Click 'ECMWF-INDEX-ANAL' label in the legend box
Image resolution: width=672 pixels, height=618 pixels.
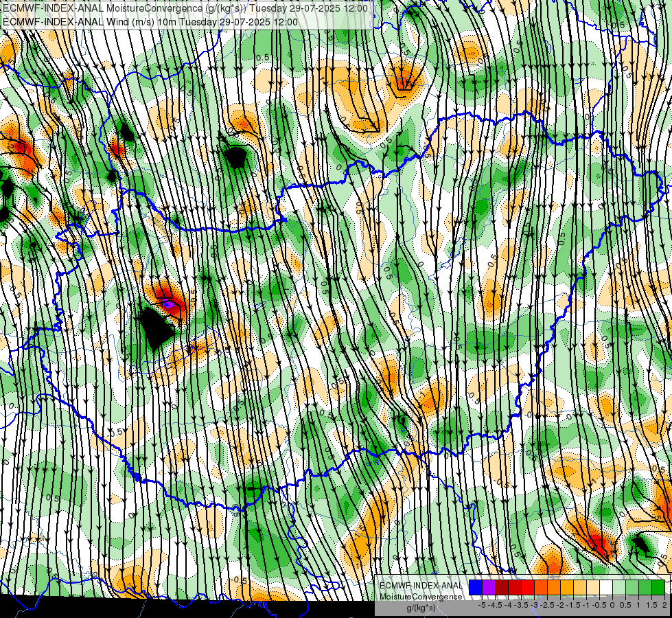point(421,586)
